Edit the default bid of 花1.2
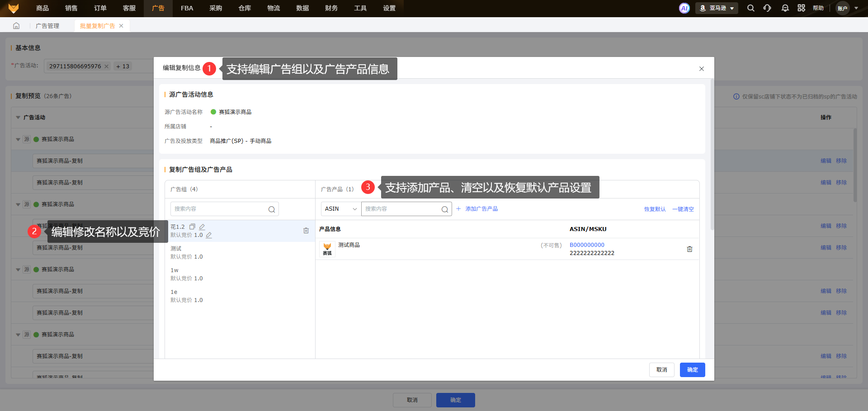Screen dimensions: 868x411 coord(209,235)
